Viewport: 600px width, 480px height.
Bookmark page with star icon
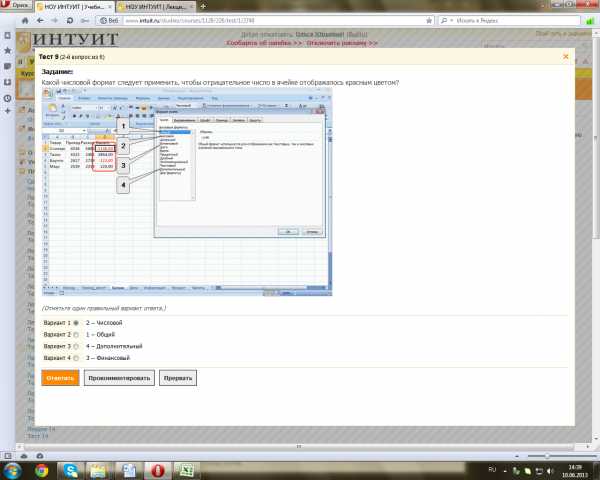point(429,20)
